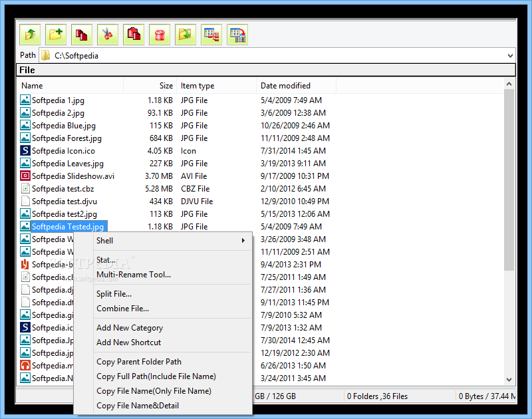Cut with the scissors icon
The height and width of the screenshot is (419, 532).
108,35
